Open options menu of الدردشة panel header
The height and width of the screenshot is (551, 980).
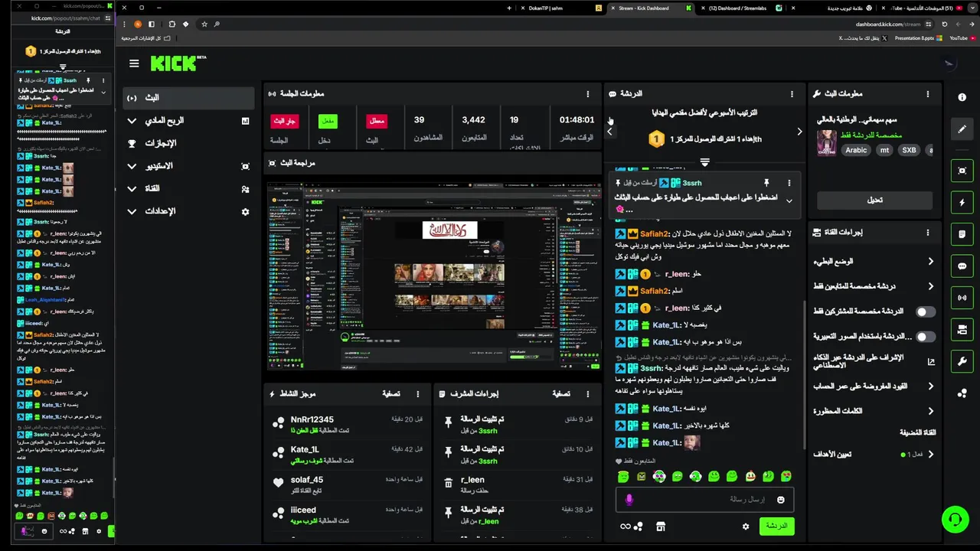click(x=792, y=94)
